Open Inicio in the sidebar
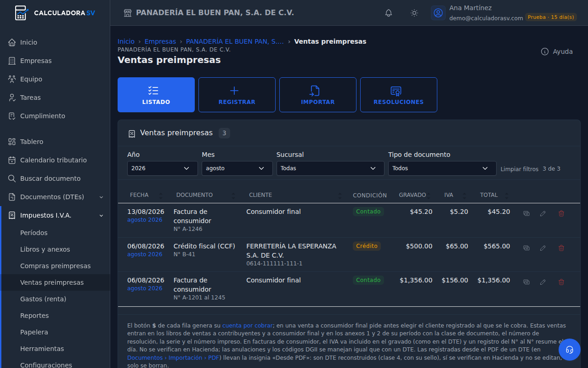The width and height of the screenshot is (588, 368). tap(56, 42)
